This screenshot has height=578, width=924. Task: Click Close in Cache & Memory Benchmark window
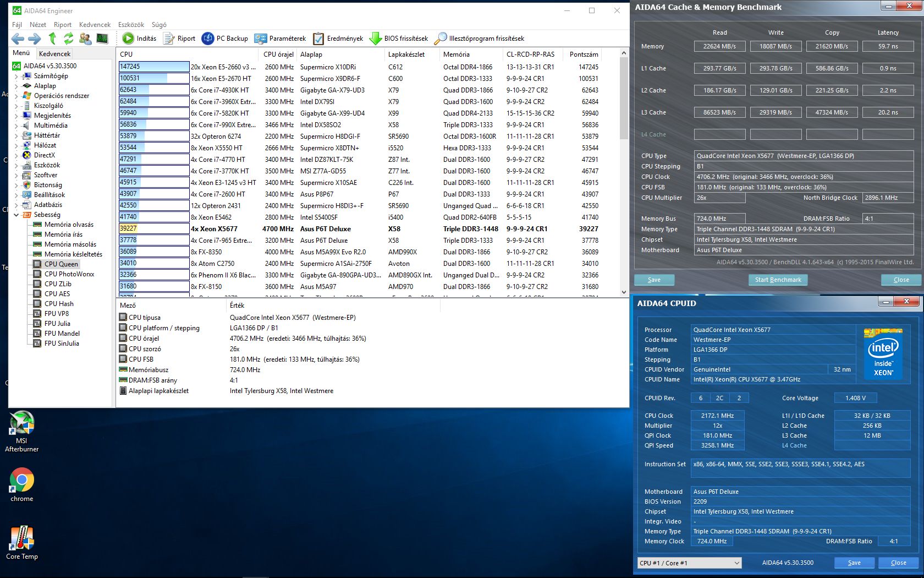[901, 280]
